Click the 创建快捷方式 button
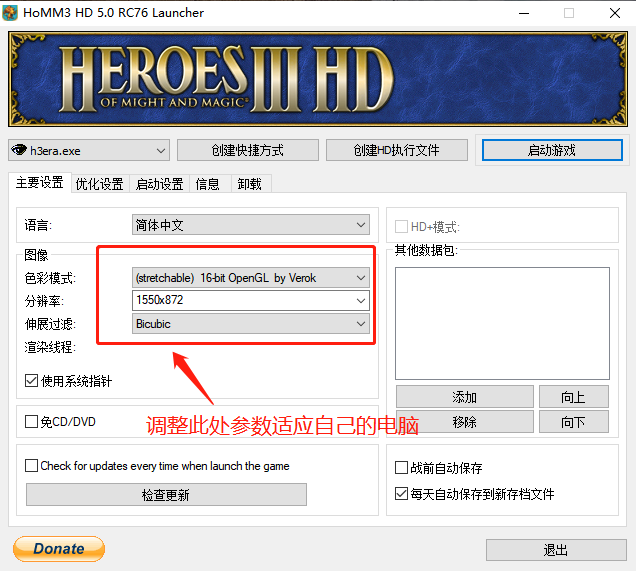The width and height of the screenshot is (636, 571). [x=247, y=150]
